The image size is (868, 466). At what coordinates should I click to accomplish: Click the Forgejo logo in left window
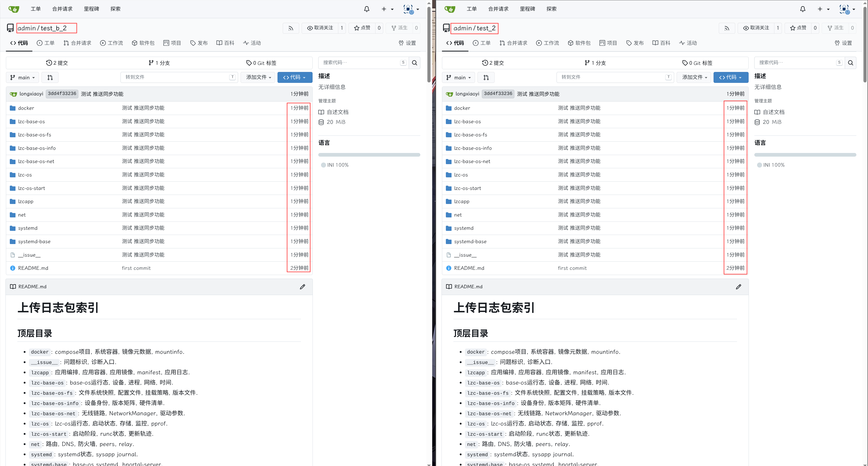(14, 9)
